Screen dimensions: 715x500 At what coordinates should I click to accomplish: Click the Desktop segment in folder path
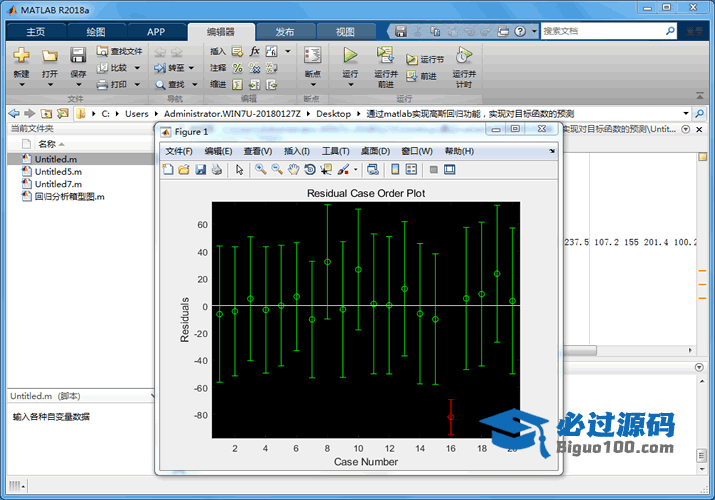point(333,114)
